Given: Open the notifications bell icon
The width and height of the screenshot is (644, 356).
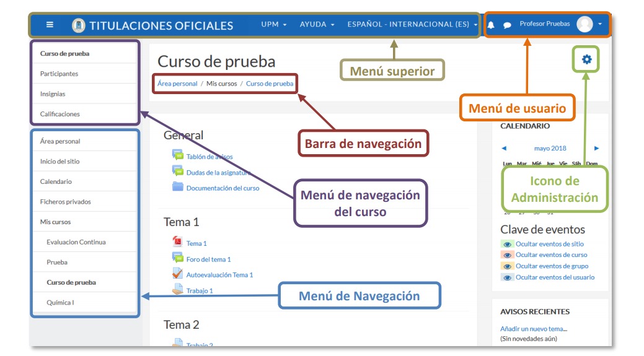Looking at the screenshot, I should [x=491, y=25].
